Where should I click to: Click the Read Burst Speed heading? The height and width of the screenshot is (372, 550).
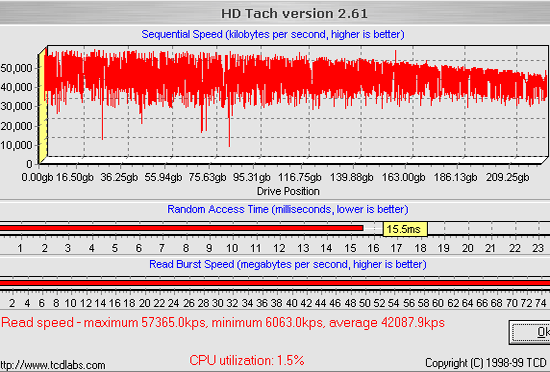point(288,264)
